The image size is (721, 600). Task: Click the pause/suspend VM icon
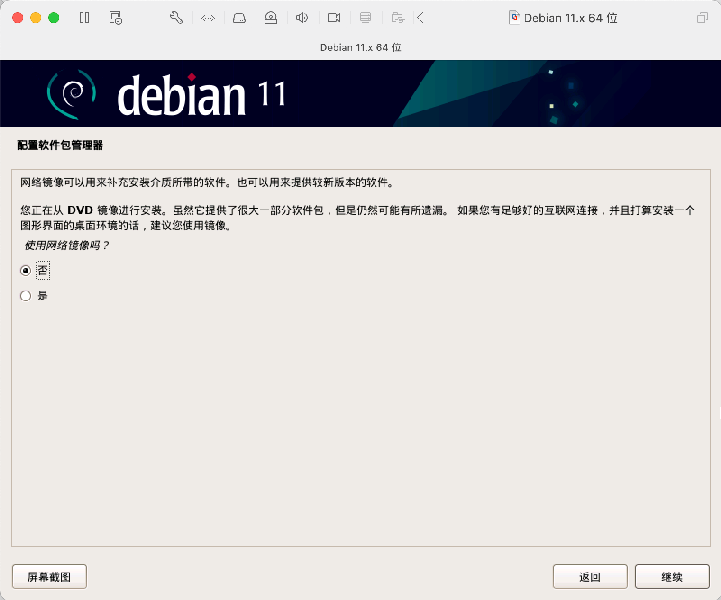[x=85, y=18]
